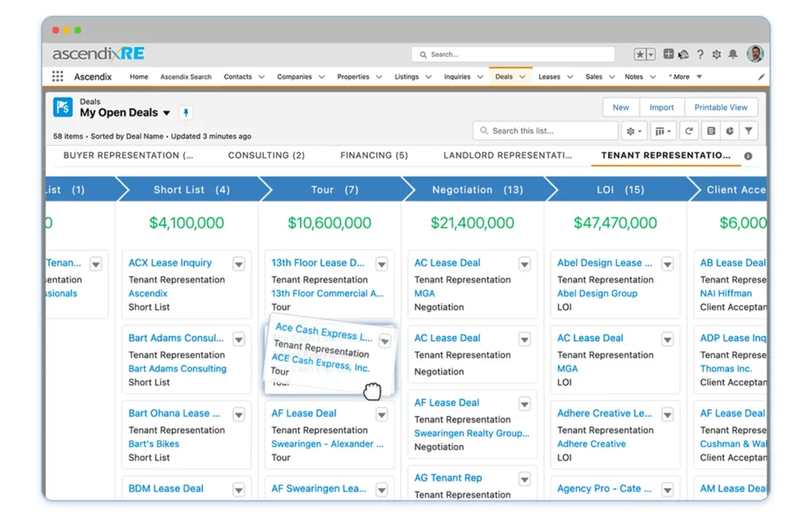Click the help question mark icon

[700, 55]
